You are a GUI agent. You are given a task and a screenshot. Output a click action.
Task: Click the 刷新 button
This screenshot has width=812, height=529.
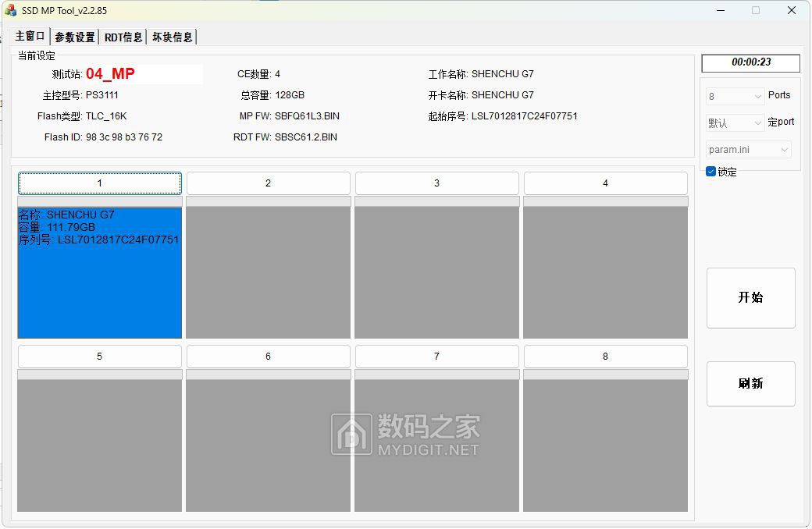click(750, 384)
